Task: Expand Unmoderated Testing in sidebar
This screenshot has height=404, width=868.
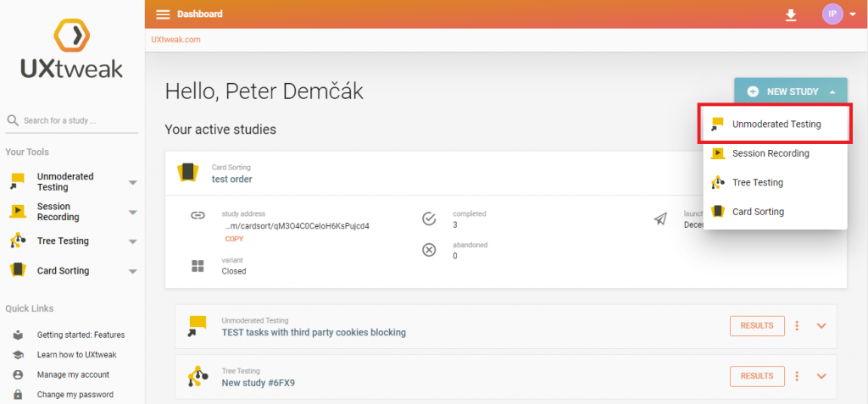Action: tap(132, 183)
